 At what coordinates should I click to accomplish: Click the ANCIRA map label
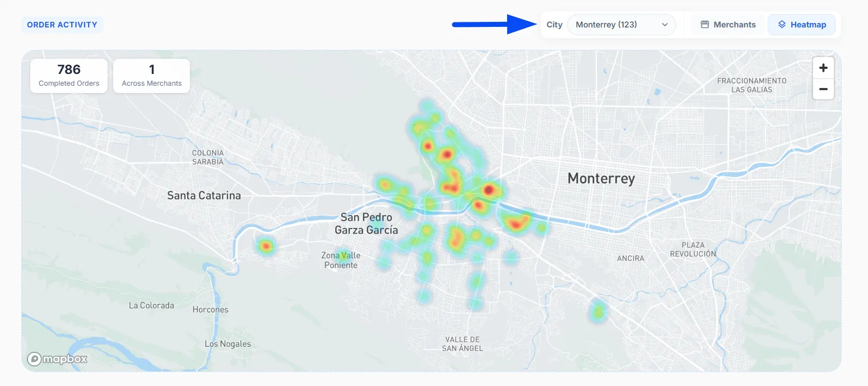(630, 258)
